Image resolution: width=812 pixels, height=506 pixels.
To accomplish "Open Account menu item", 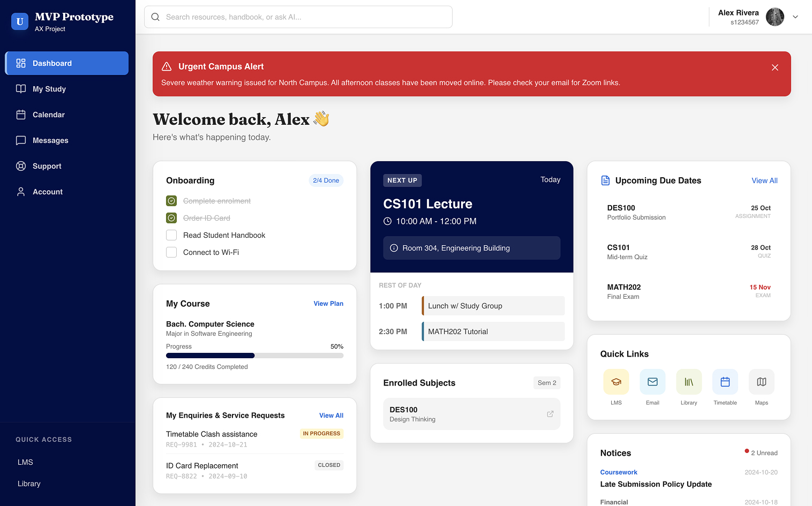I will [x=67, y=192].
